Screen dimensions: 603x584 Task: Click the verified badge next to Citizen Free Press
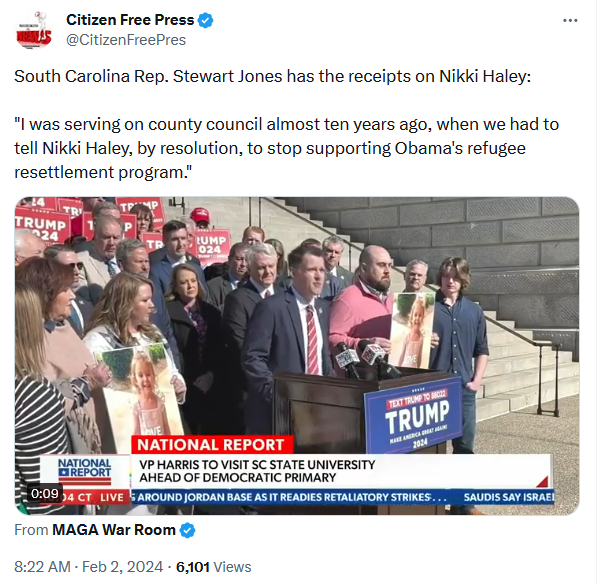(205, 20)
